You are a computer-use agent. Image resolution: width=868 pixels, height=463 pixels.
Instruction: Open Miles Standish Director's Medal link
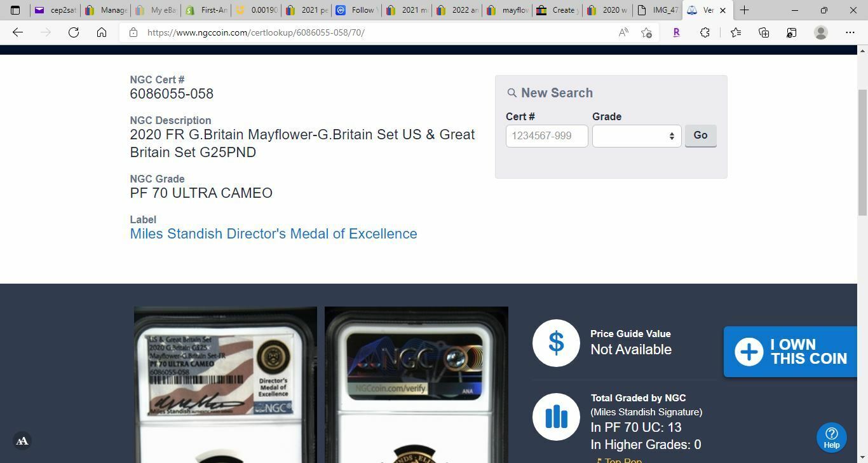click(x=273, y=233)
